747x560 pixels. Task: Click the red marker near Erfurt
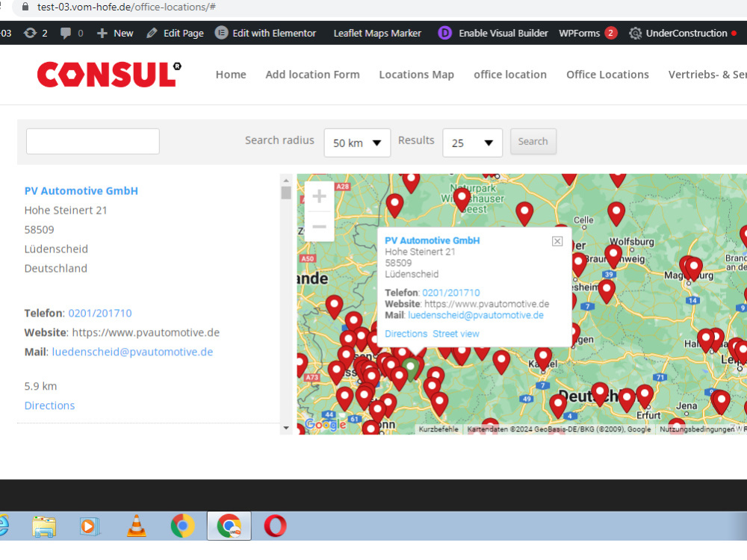pyautogui.click(x=645, y=396)
